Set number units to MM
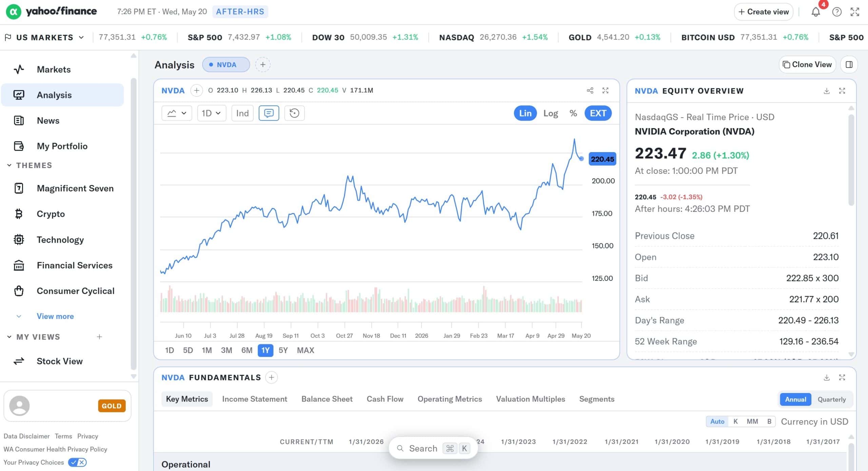The image size is (868, 471). pyautogui.click(x=752, y=422)
